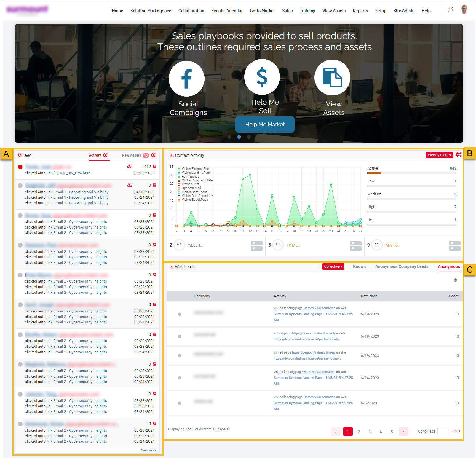The height and width of the screenshot is (458, 476).
Task: Click the WEBSIT.. stat card label
Action: [195, 245]
